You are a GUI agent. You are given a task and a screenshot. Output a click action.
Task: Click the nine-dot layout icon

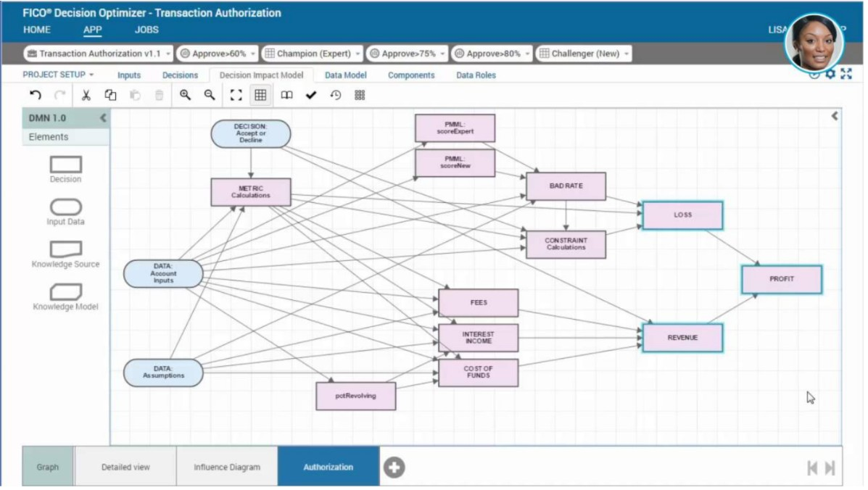[x=360, y=95]
